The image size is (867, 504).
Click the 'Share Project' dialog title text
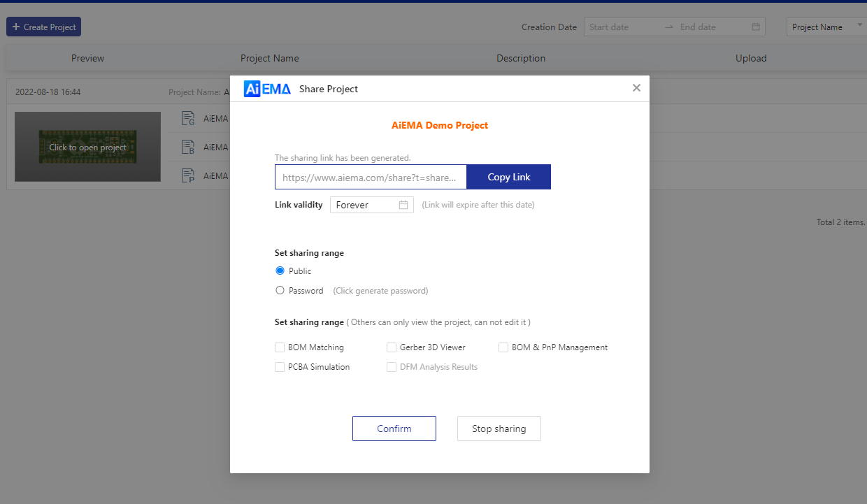[329, 89]
